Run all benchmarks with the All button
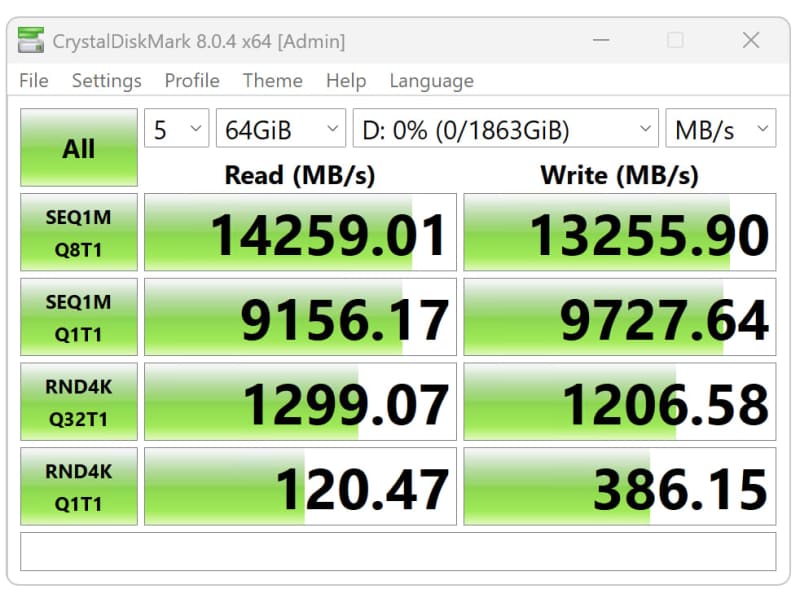800x598 pixels. point(79,148)
